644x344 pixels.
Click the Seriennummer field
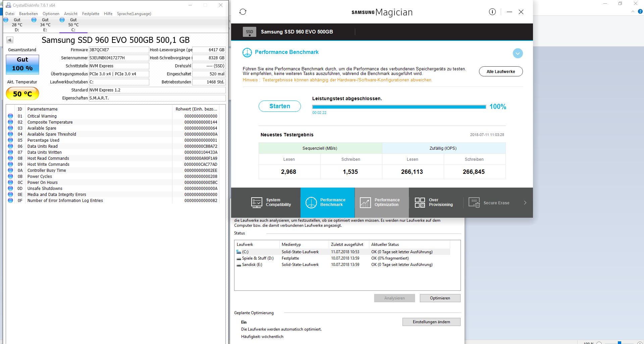(119, 58)
